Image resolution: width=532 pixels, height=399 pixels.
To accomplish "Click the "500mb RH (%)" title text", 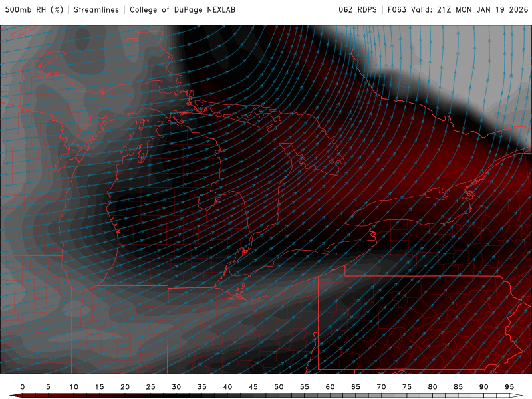I will (34, 10).
